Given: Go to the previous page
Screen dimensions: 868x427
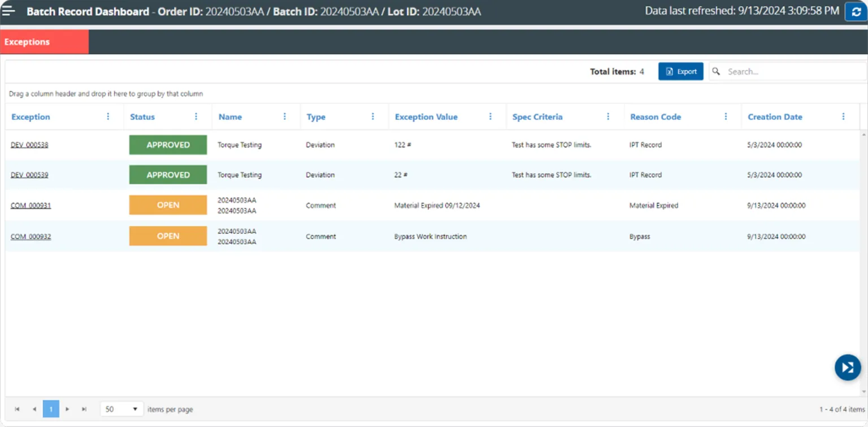Looking at the screenshot, I should [34, 409].
